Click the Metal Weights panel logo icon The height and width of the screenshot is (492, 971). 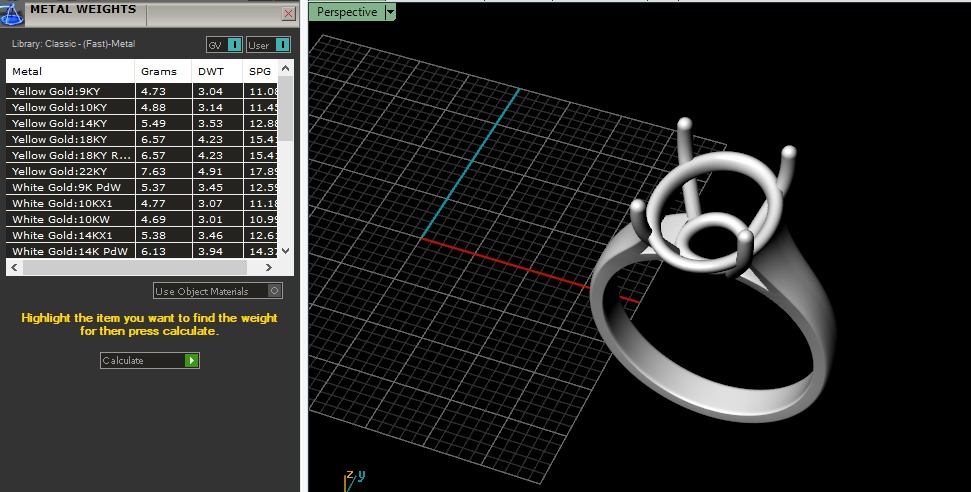click(x=12, y=13)
